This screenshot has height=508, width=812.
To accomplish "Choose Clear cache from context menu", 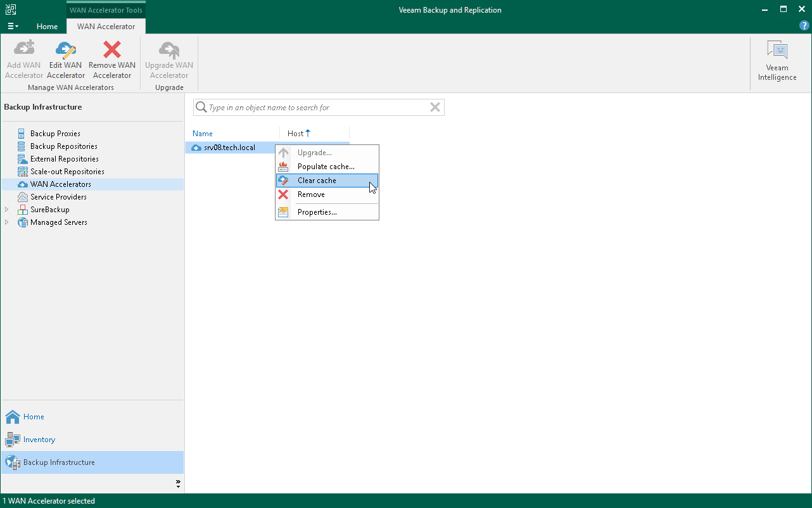I will tap(327, 181).
